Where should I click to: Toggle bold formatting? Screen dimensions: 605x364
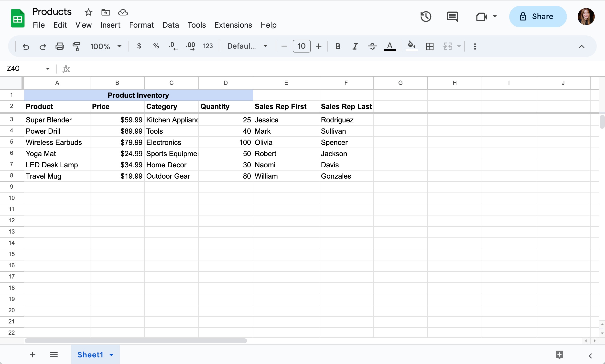point(338,46)
